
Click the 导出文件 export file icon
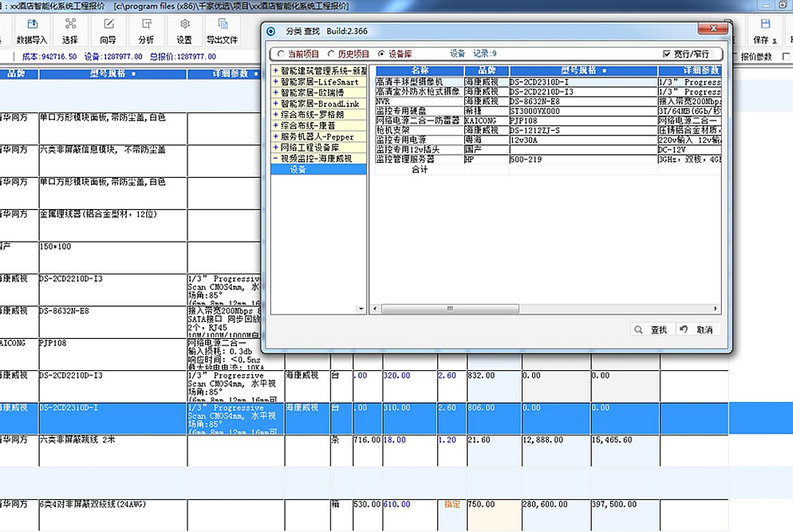pos(222,31)
